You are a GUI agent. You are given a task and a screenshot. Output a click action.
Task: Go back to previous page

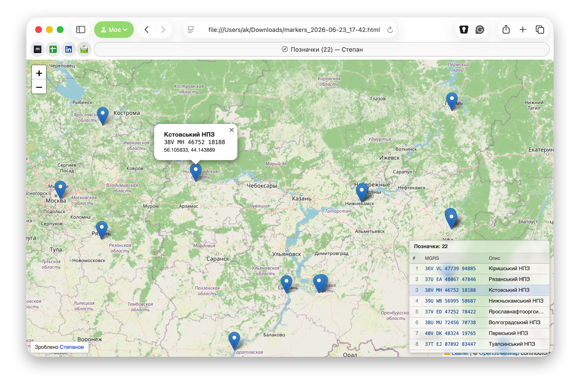coord(147,30)
